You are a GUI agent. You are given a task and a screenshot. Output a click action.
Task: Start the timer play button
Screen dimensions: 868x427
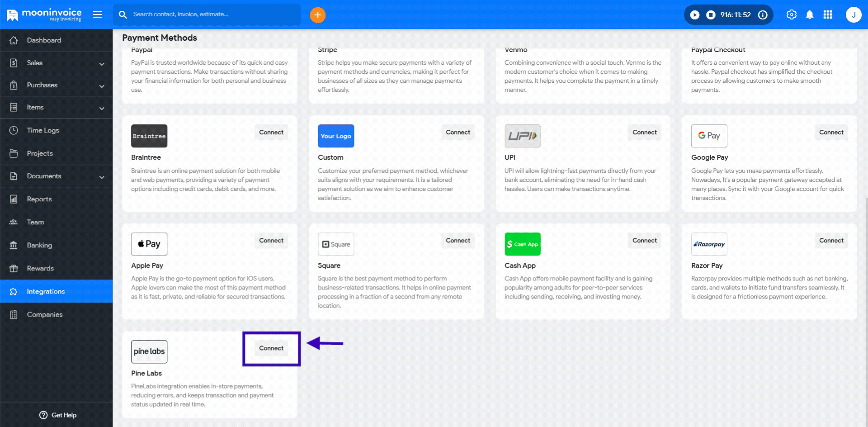(695, 15)
